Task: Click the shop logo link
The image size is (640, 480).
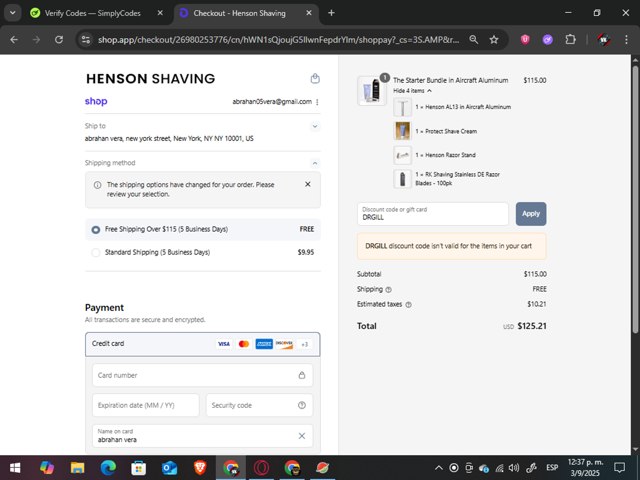Action: pyautogui.click(x=96, y=101)
